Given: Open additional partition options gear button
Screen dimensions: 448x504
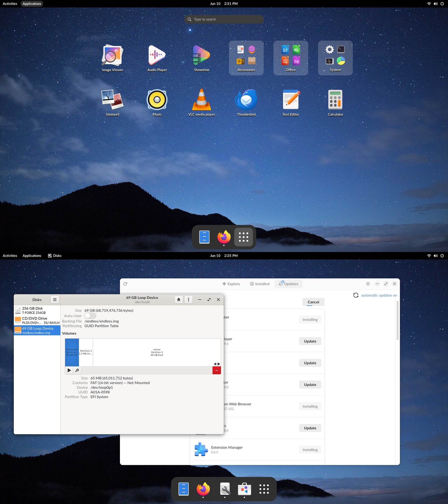Looking at the screenshot, I should [77, 370].
